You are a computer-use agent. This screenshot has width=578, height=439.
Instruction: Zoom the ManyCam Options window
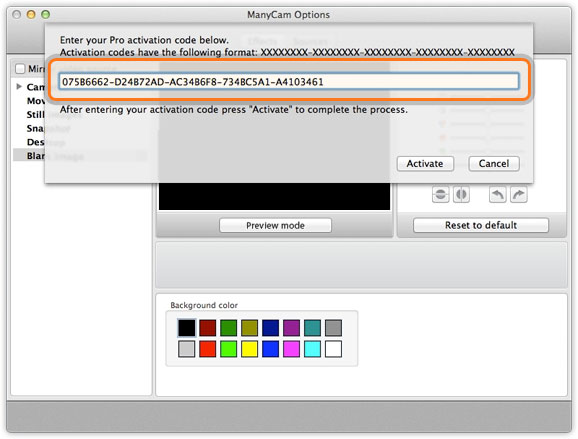click(x=45, y=14)
